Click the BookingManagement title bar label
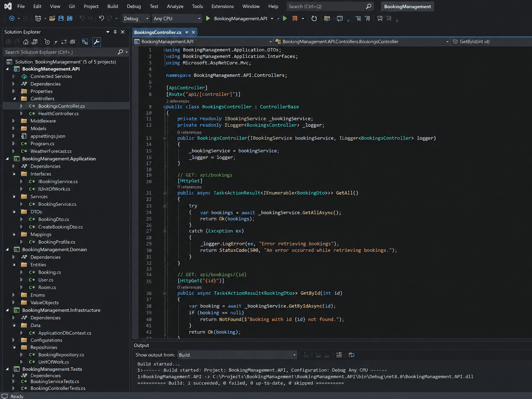Image resolution: width=532 pixels, height=399 pixels. click(x=407, y=6)
